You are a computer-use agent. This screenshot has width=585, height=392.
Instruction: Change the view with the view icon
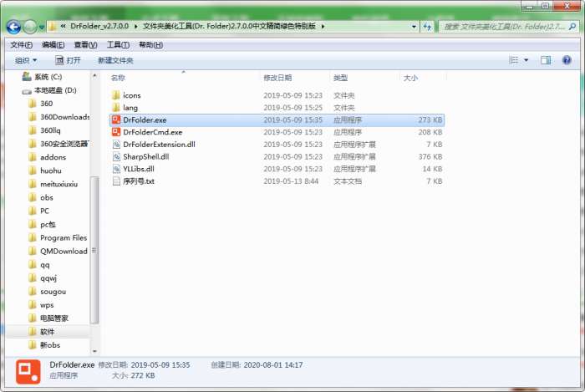click(x=514, y=59)
